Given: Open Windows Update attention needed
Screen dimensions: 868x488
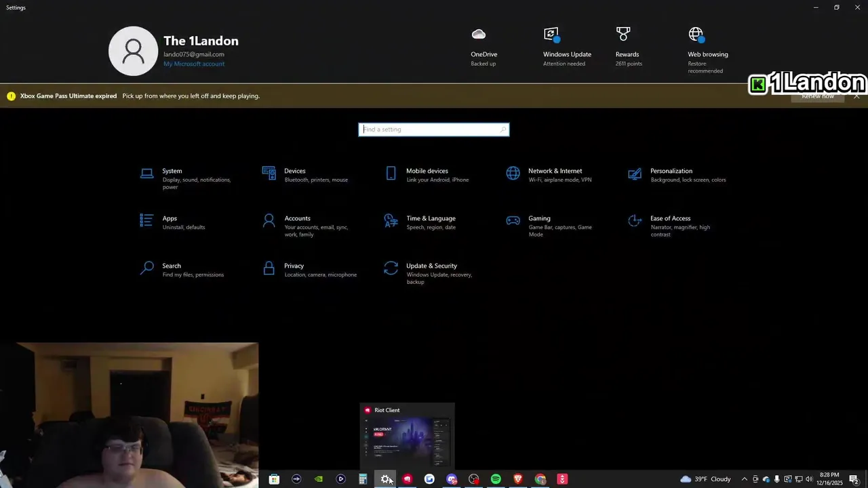Looking at the screenshot, I should (567, 47).
